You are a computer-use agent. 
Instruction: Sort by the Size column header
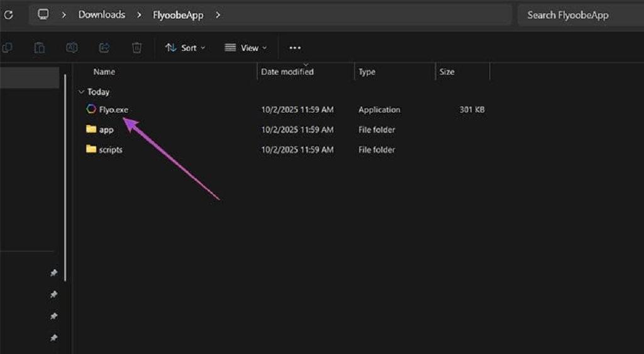[447, 72]
